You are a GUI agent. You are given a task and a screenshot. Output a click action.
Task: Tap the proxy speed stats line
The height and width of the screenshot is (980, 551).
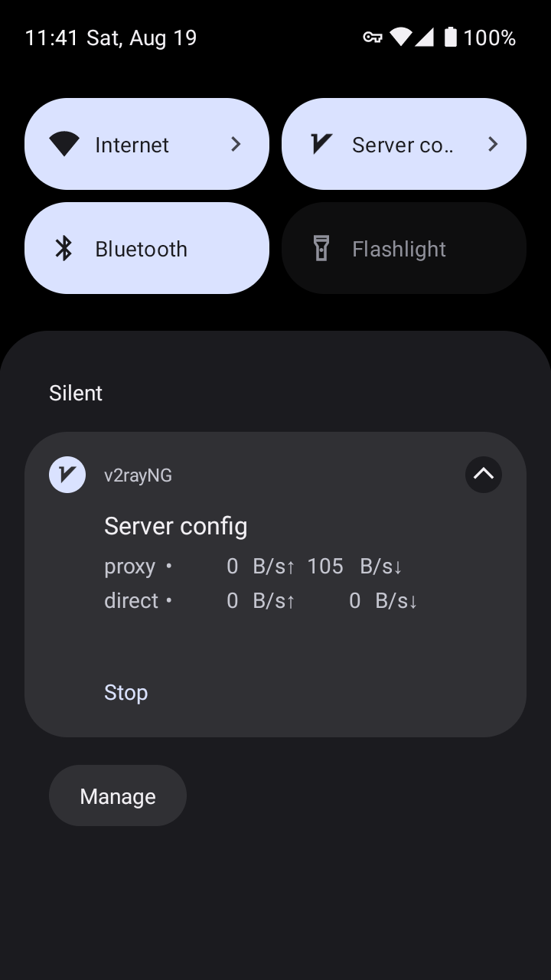point(253,567)
